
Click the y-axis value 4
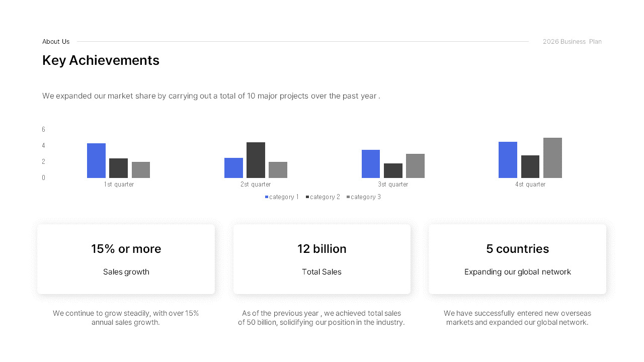(44, 146)
